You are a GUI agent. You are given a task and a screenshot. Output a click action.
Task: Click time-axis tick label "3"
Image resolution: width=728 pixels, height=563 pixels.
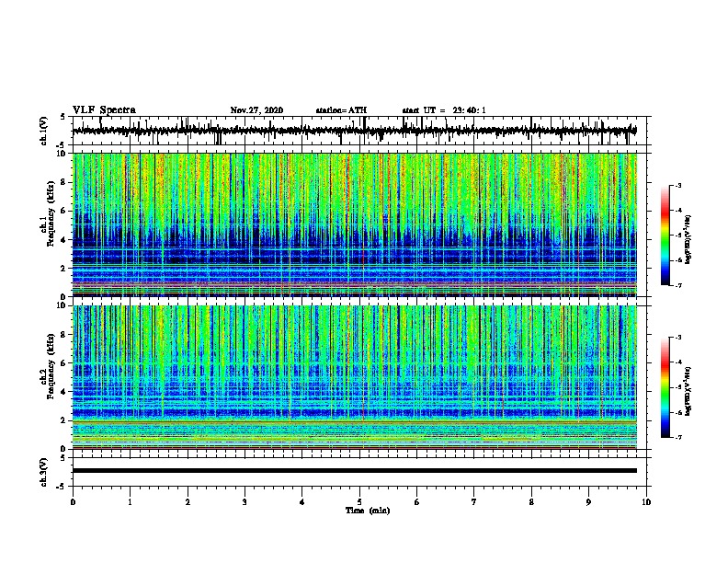pyautogui.click(x=245, y=502)
